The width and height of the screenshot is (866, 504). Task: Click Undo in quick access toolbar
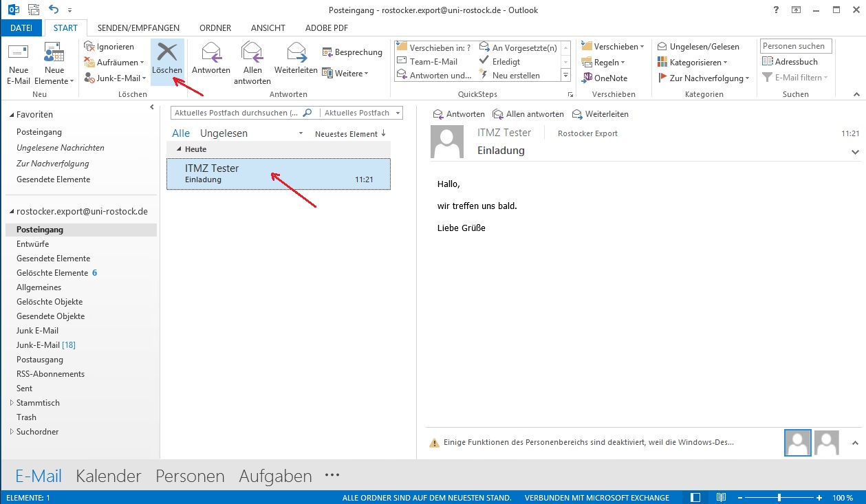click(x=54, y=10)
